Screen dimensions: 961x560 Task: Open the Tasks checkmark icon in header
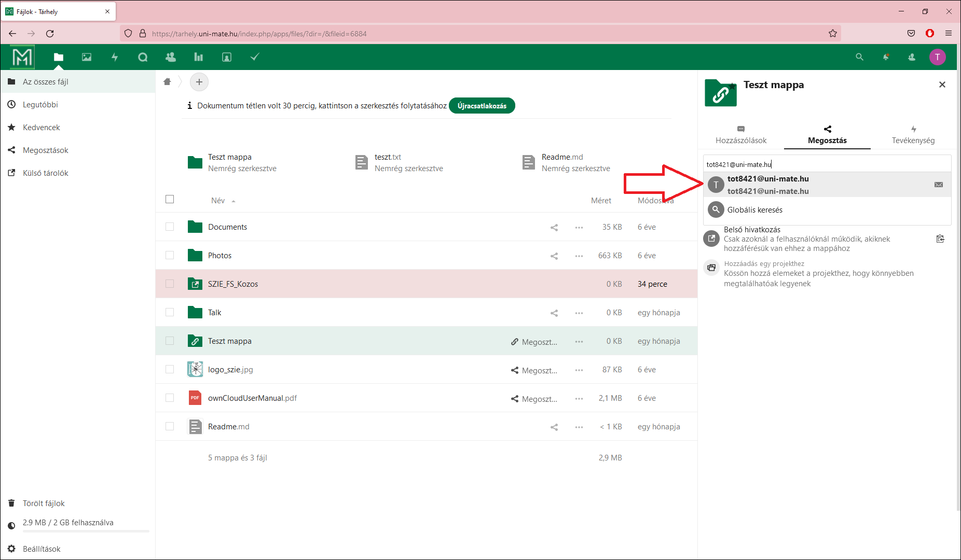pyautogui.click(x=255, y=57)
